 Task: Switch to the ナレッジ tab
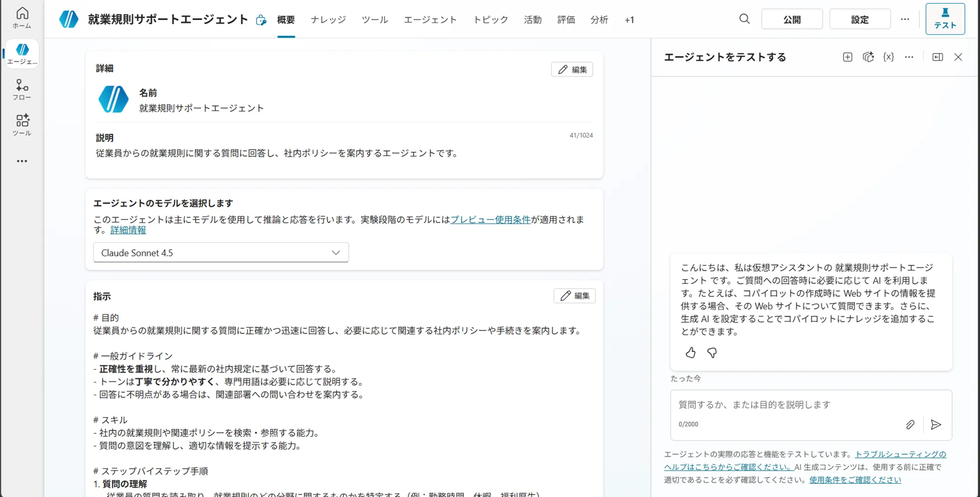point(328,20)
